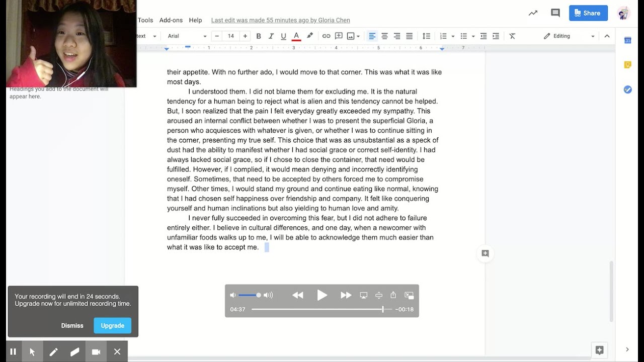Open the Help menu
Viewport: 644px width, 362px height.
195,20
